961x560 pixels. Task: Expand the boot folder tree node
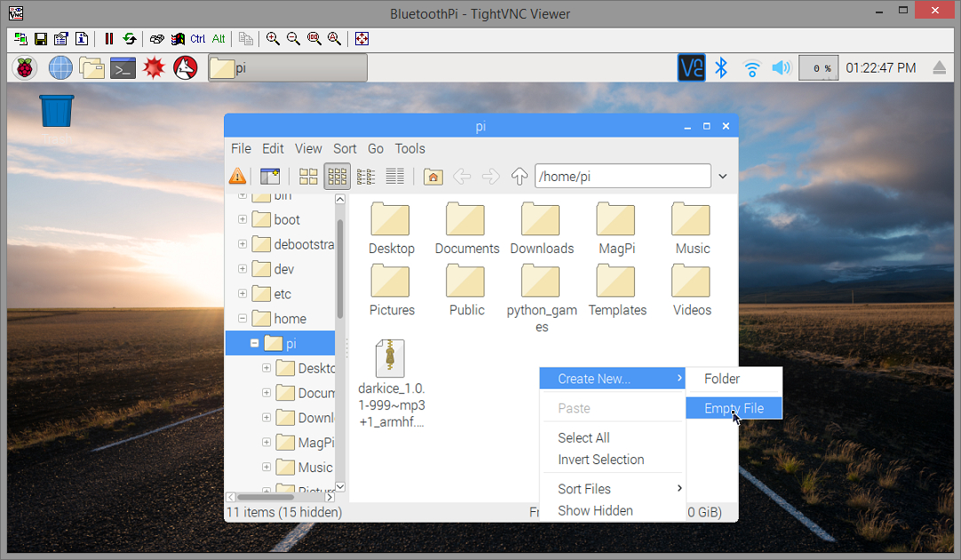click(242, 218)
